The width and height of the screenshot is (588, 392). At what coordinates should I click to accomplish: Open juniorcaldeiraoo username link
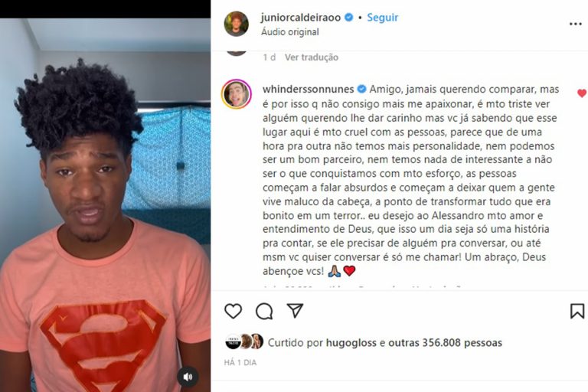(x=301, y=18)
